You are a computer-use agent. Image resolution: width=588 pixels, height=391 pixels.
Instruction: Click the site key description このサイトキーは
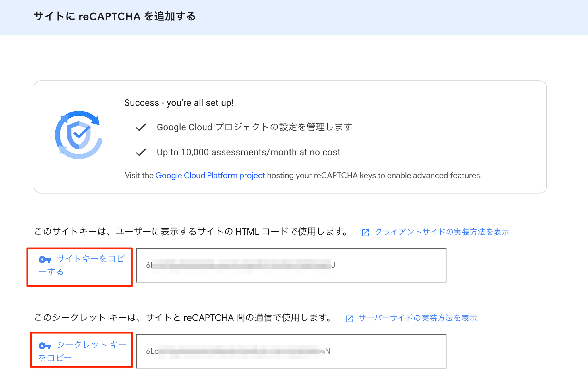coord(192,232)
